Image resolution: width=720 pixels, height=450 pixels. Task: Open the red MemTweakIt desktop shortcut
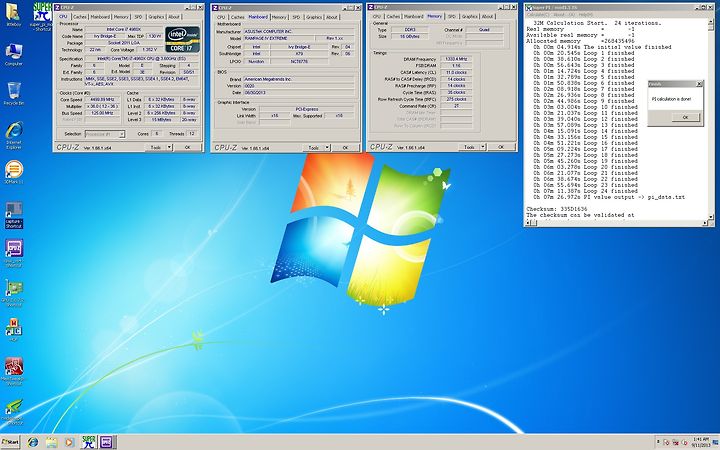tap(14, 371)
